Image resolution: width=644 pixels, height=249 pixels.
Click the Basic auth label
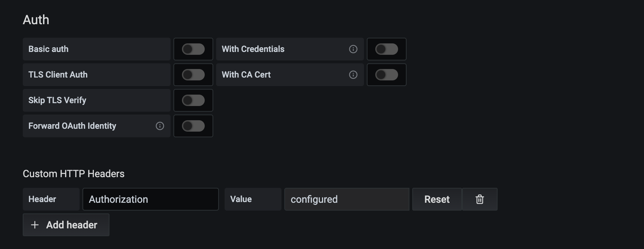(x=48, y=49)
